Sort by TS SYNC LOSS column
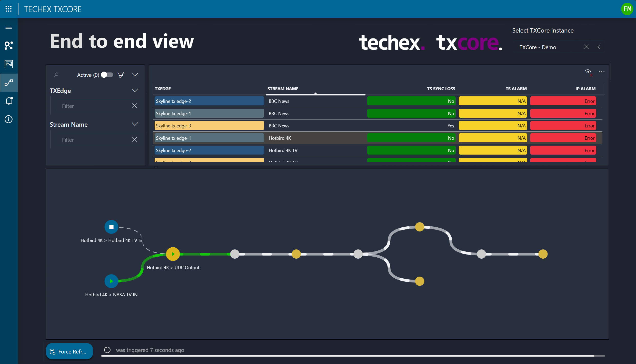Screen dimensions: 636x364 pos(441,89)
